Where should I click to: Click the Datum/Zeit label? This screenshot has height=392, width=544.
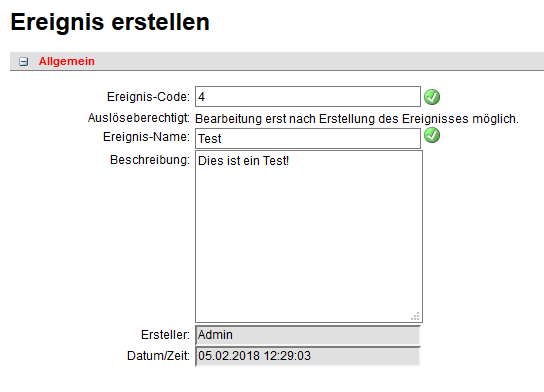(159, 356)
